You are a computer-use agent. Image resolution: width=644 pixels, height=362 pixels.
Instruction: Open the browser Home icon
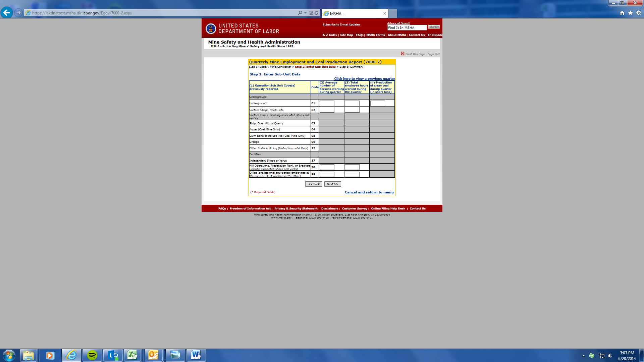pyautogui.click(x=622, y=13)
